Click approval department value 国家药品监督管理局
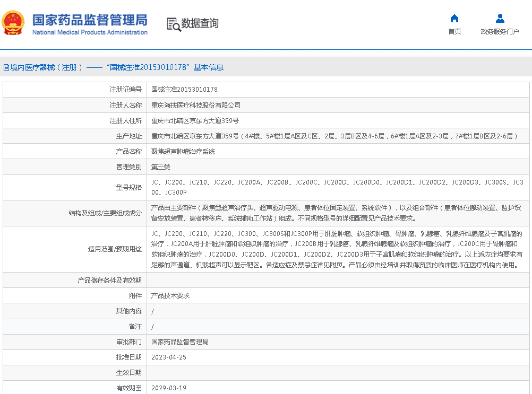 [180, 342]
